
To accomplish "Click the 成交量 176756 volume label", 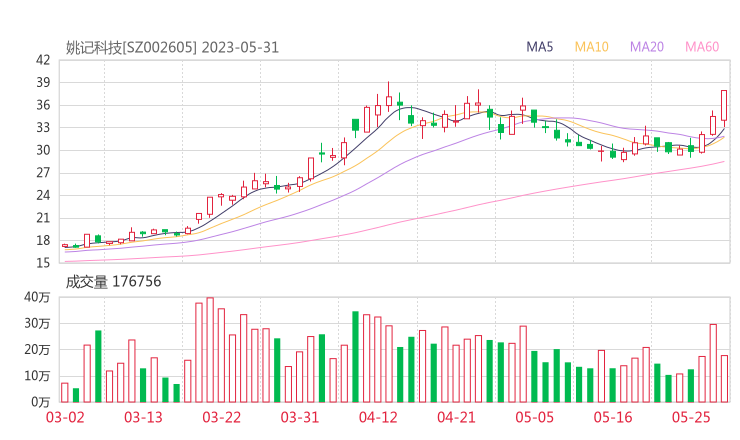I will pyautogui.click(x=113, y=282).
